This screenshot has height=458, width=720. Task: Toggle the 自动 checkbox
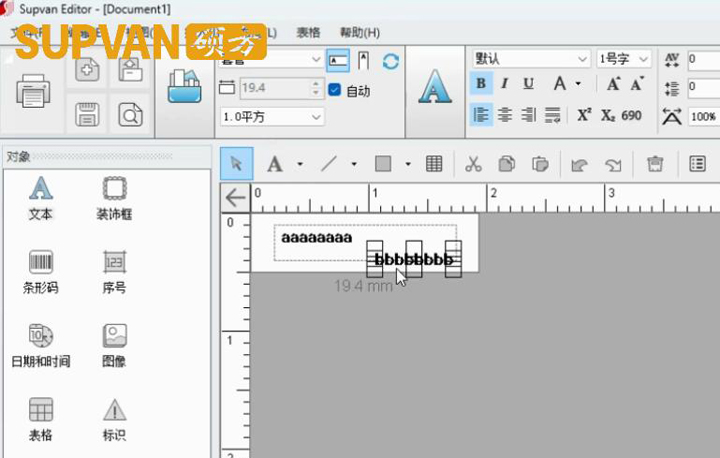click(335, 90)
